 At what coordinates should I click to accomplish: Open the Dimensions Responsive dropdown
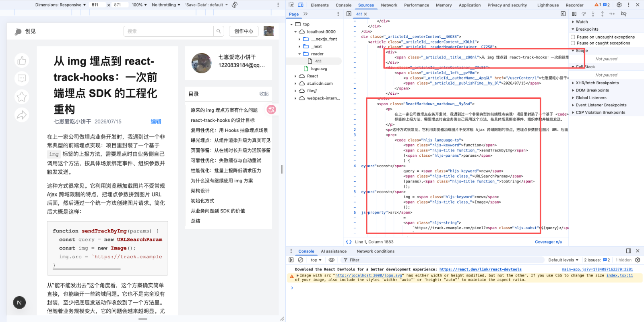60,5
